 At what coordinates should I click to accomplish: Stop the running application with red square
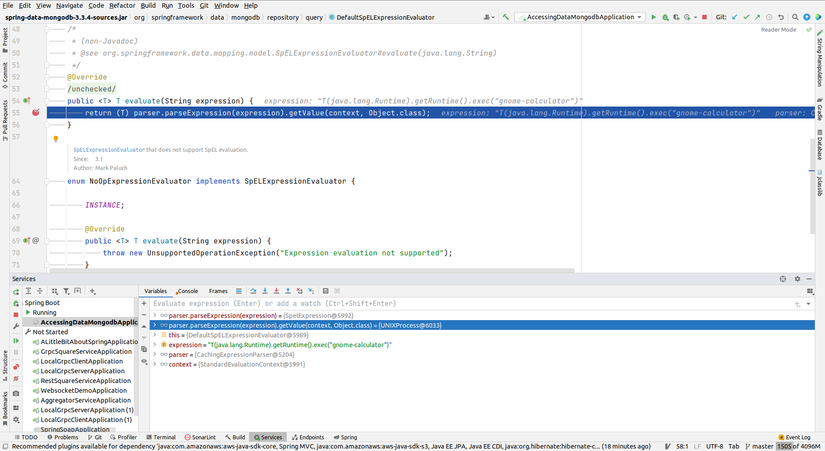pos(705,17)
